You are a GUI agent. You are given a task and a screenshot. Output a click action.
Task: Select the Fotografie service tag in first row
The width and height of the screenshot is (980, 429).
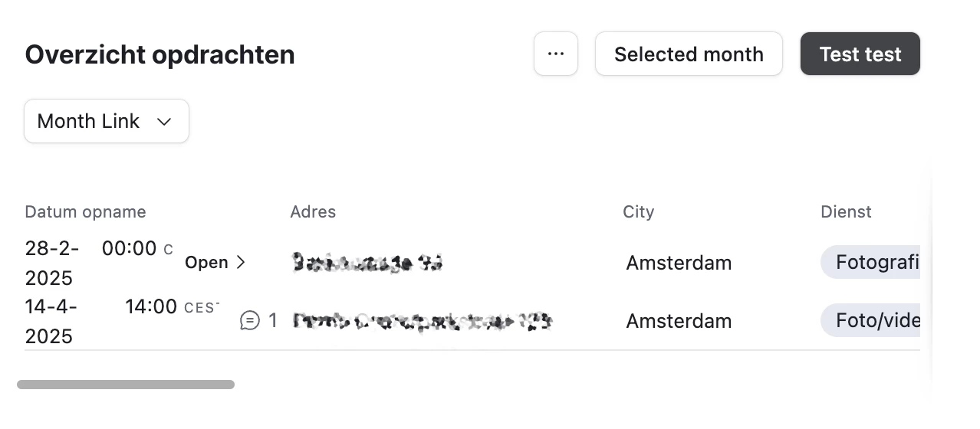point(870,262)
